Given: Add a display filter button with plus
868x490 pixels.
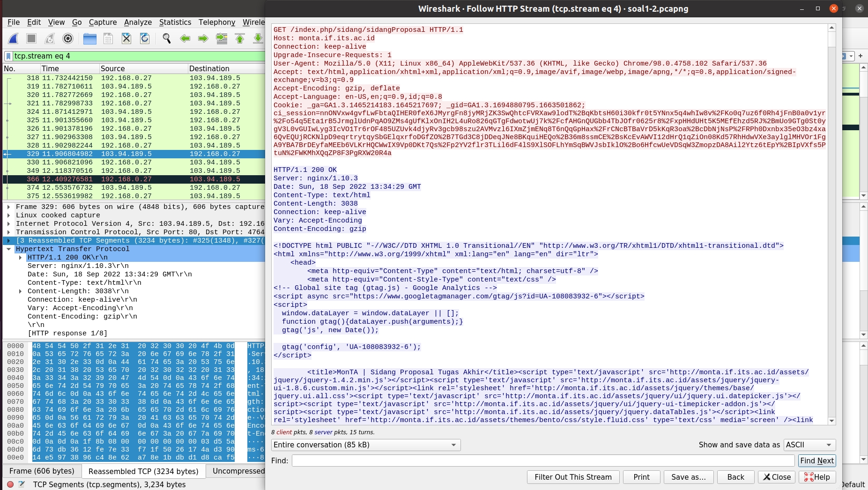Looking at the screenshot, I should pyautogui.click(x=861, y=56).
